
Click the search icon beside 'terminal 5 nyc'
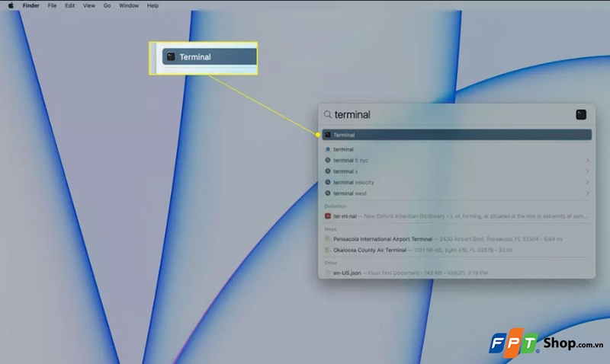click(328, 160)
